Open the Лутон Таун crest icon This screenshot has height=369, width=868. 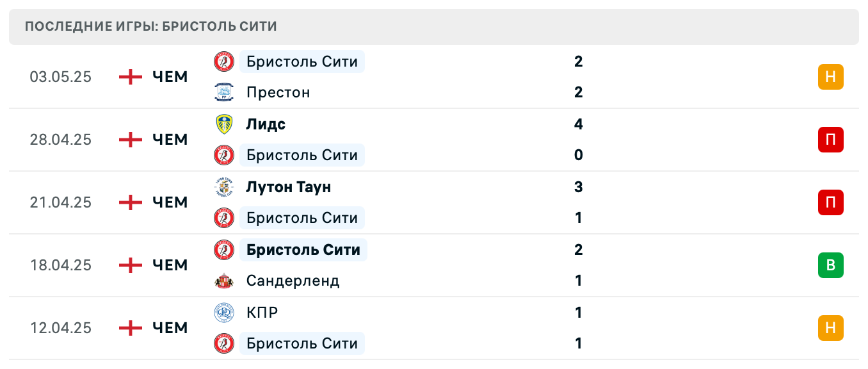click(x=223, y=187)
